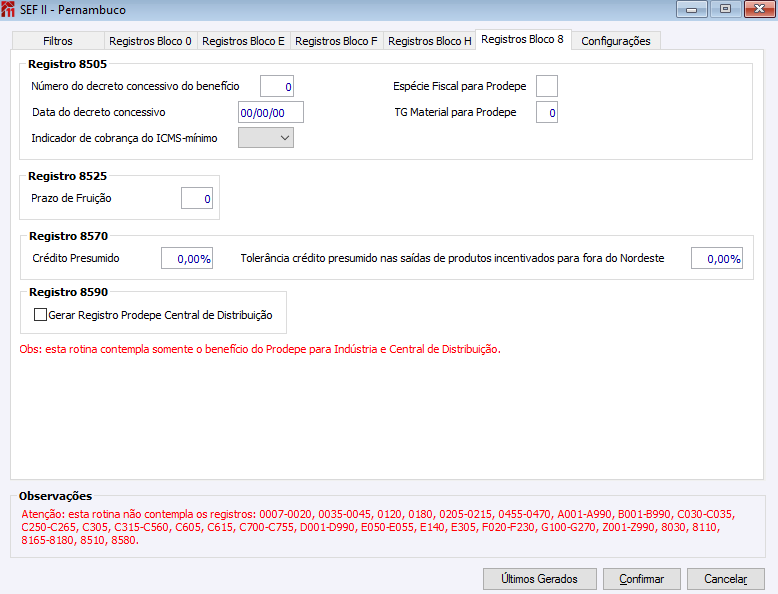Image resolution: width=778 pixels, height=594 pixels.
Task: Click the Cancelar button
Action: tap(725, 579)
